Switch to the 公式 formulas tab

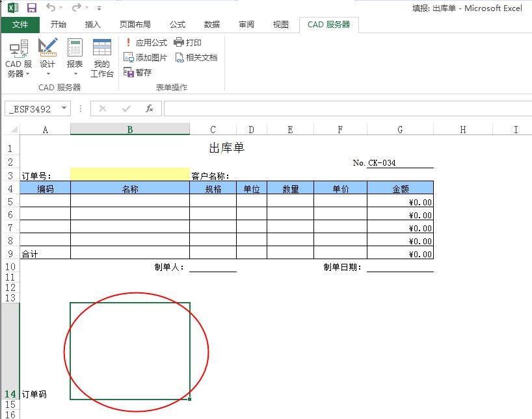[178, 25]
